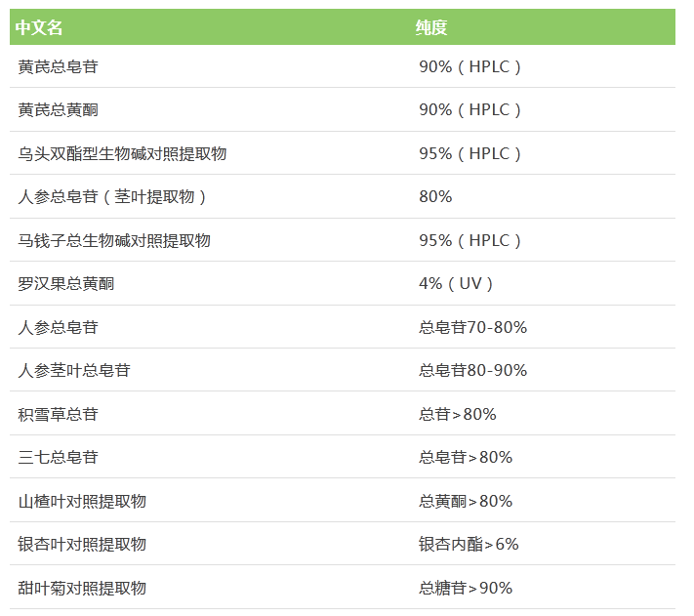The image size is (694, 616).
Task: Open 马钱子总生物碱对照提取物 entry
Action: (114, 240)
